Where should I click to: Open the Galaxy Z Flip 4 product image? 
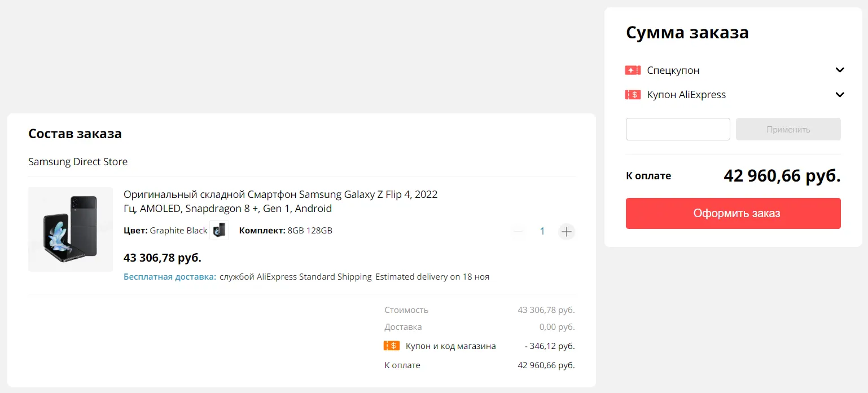pyautogui.click(x=71, y=229)
